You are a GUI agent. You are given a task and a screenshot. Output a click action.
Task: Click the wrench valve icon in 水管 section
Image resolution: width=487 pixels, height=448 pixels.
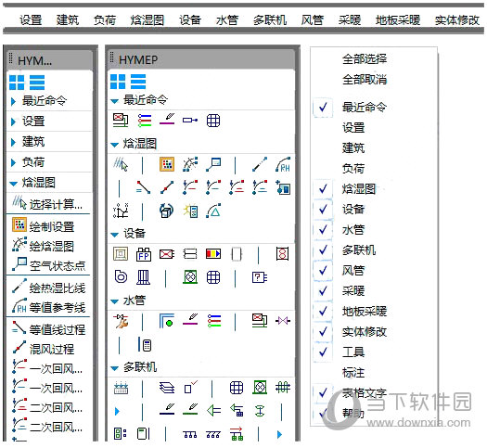click(x=122, y=321)
